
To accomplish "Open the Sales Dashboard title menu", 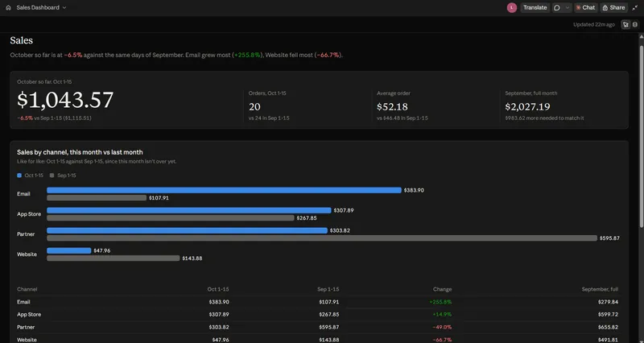I will point(41,7).
